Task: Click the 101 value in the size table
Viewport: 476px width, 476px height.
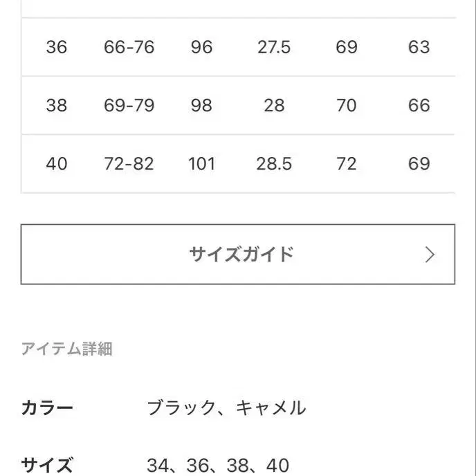Action: 201,164
